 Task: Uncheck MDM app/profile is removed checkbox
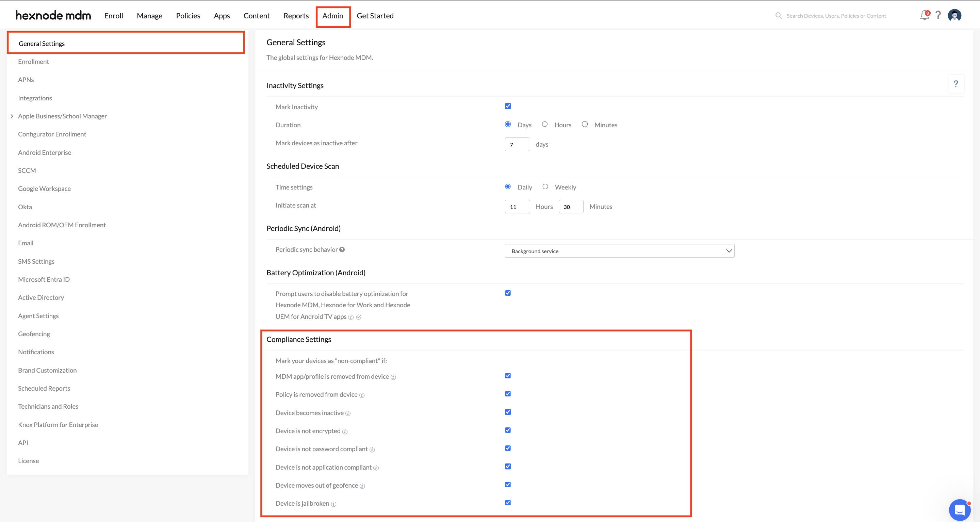click(507, 376)
